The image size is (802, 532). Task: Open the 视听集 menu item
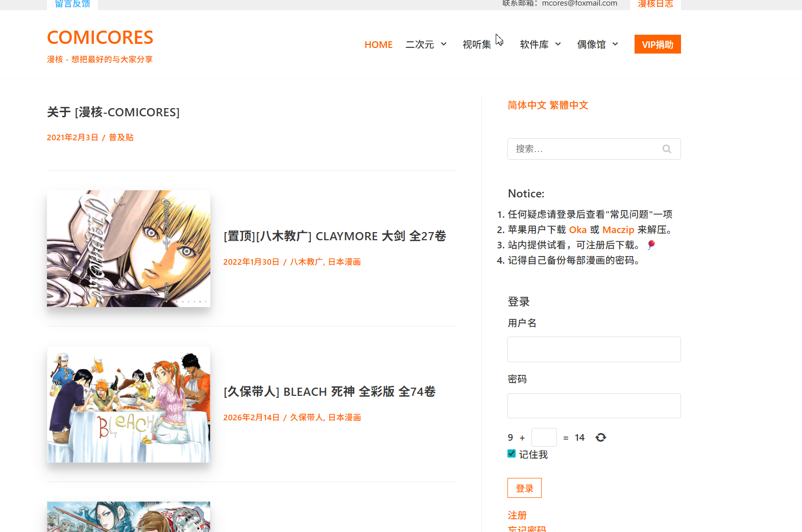476,45
